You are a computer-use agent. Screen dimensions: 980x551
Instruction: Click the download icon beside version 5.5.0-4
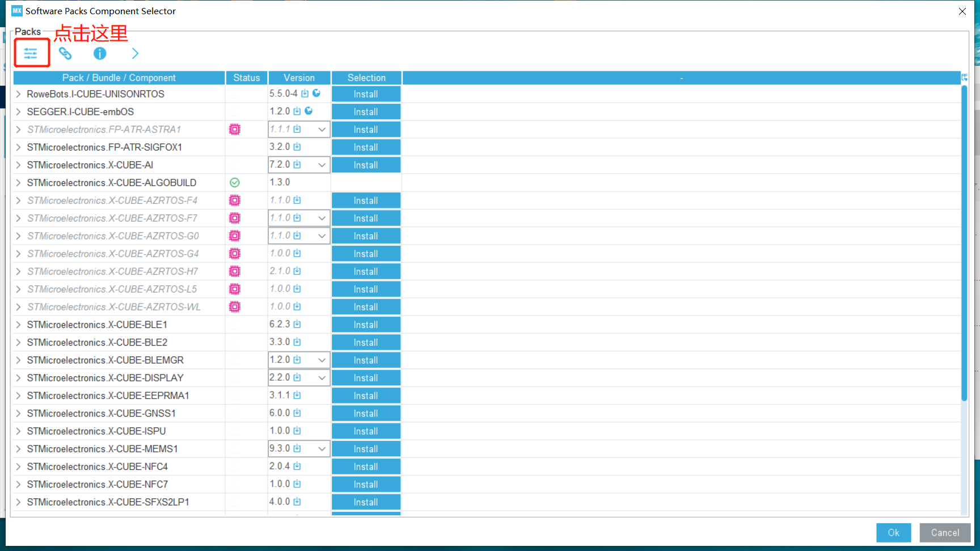point(305,94)
